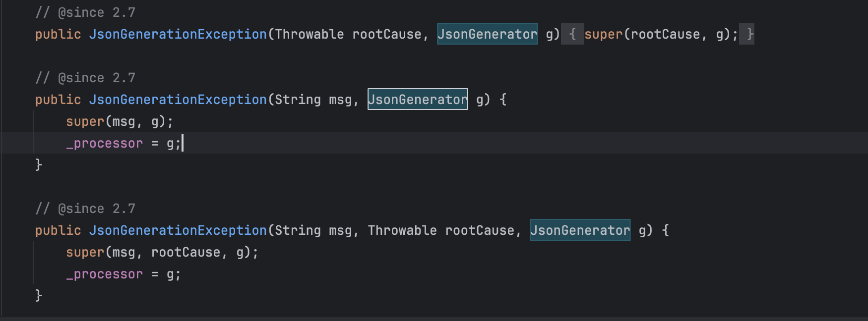Viewport: 868px width, 321px height.
Task: Click the bottom // @since 2.7 comment
Action: 85,209
